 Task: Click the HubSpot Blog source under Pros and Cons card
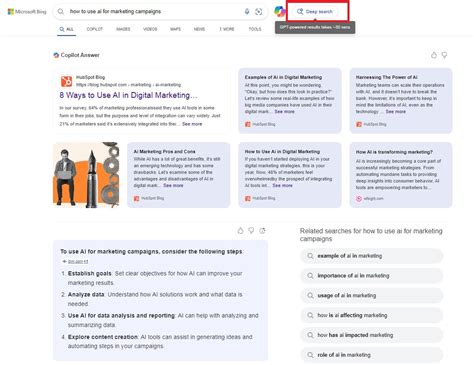pos(149,198)
